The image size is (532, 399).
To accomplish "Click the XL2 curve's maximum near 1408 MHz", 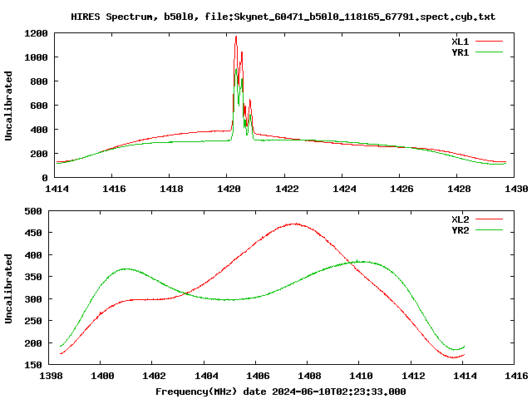I will coord(295,224).
